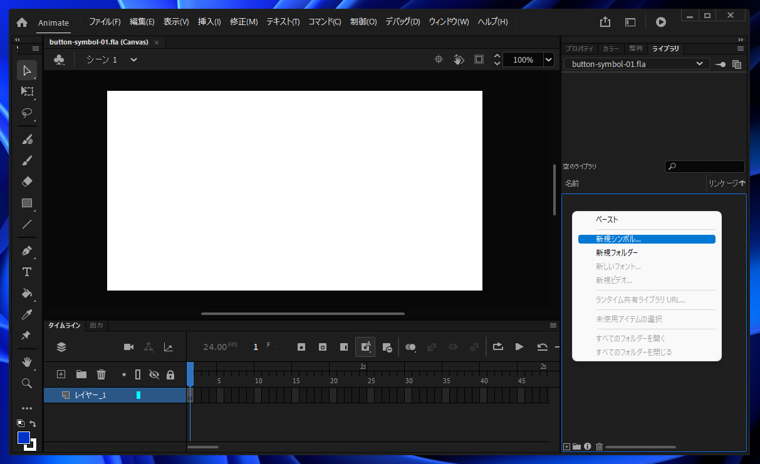
Task: Toggle timeline Loop playback
Action: (498, 347)
